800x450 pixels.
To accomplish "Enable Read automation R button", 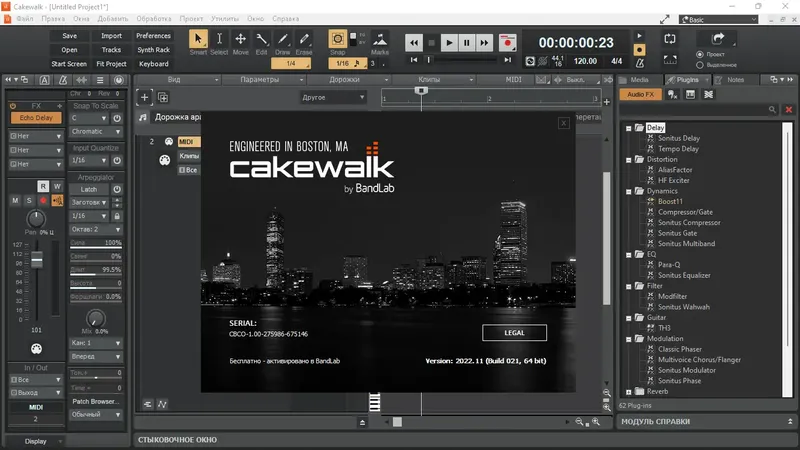I will pyautogui.click(x=43, y=186).
